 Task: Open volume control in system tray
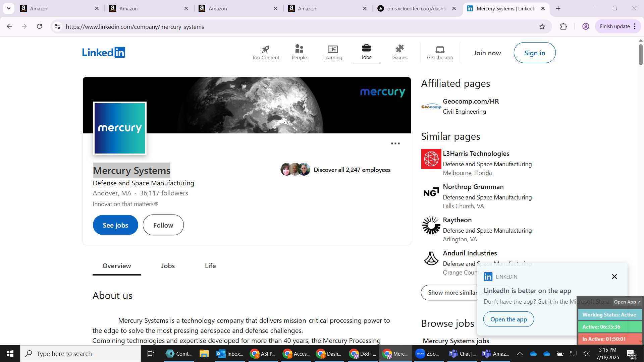click(x=586, y=354)
